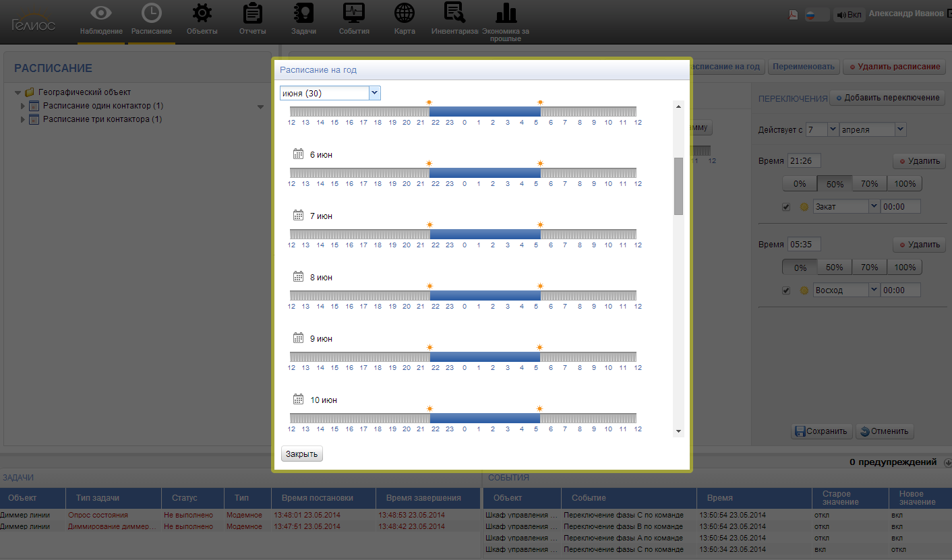Click the dialog's vertical scrollbar thumb
This screenshot has height=560, width=952.
pyautogui.click(x=678, y=186)
